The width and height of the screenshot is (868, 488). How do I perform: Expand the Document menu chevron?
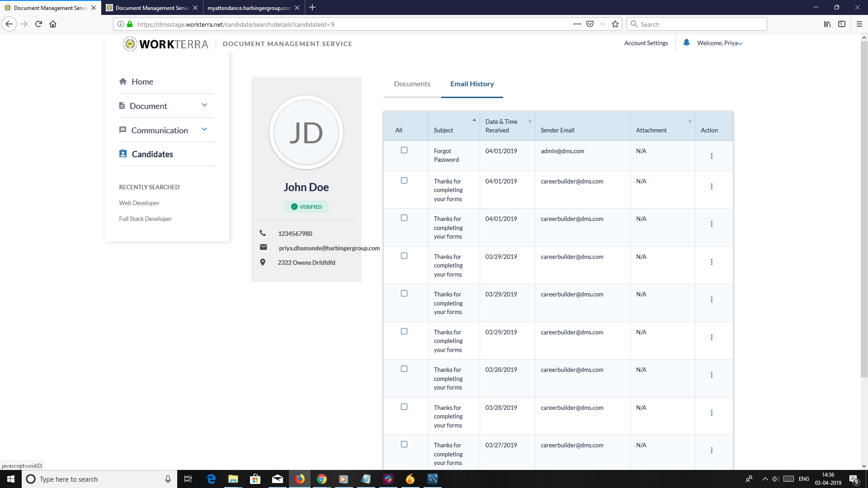point(204,104)
